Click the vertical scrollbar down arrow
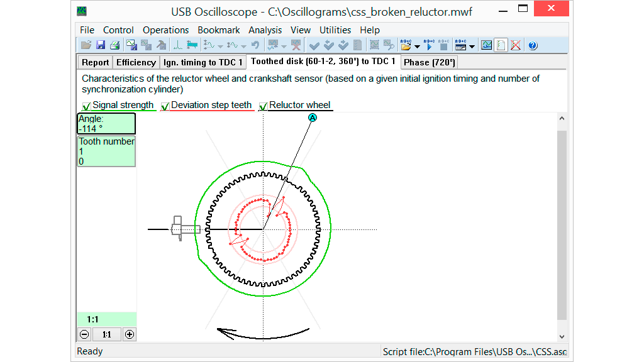The width and height of the screenshot is (644, 362). pyautogui.click(x=562, y=337)
